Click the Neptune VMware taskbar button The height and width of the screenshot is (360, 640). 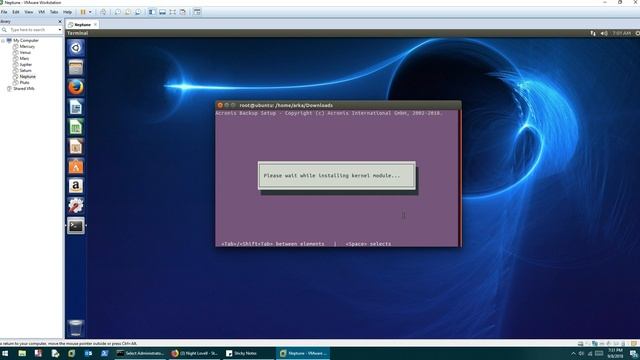303,353
